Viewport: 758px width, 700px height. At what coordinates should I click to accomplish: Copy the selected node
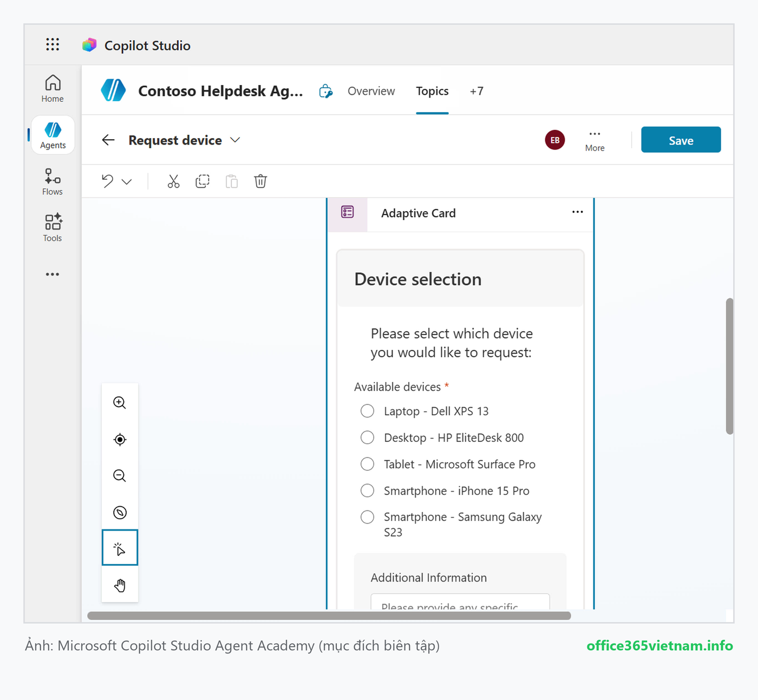(202, 181)
